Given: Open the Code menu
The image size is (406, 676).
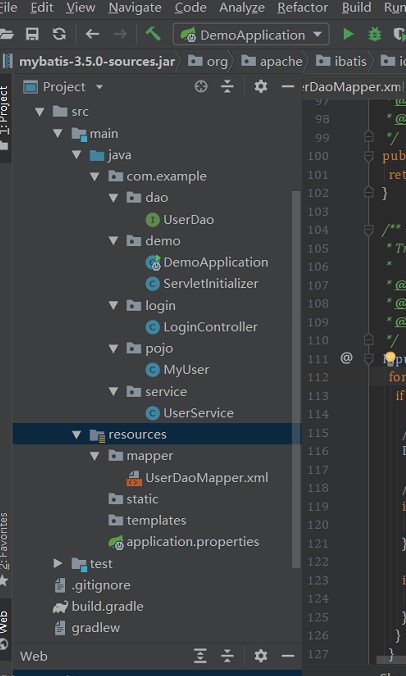Looking at the screenshot, I should [x=190, y=8].
